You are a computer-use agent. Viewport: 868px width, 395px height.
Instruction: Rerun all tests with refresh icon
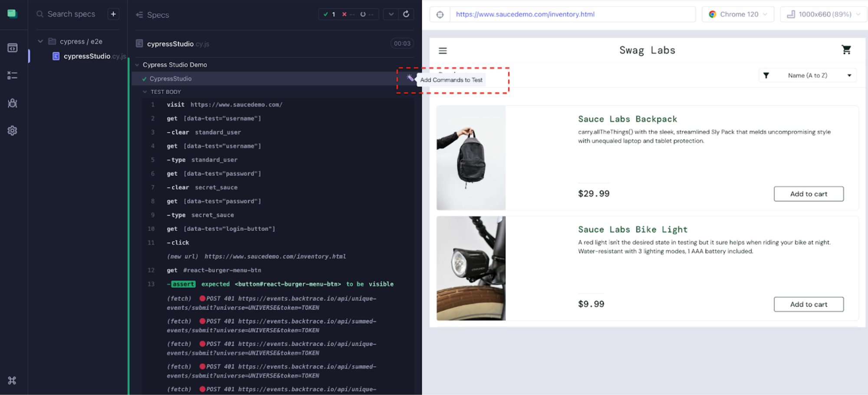point(406,14)
